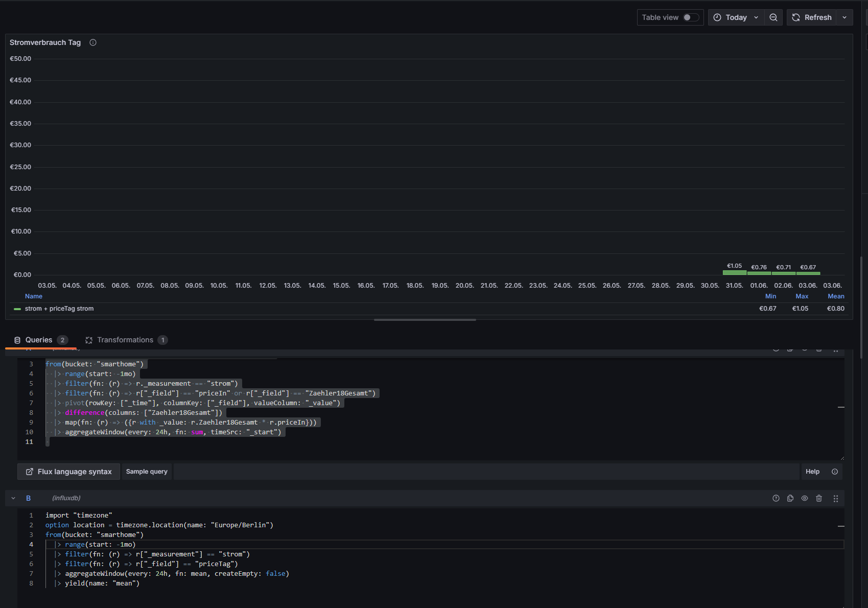Duplicate query B
The height and width of the screenshot is (608, 868).
(790, 498)
